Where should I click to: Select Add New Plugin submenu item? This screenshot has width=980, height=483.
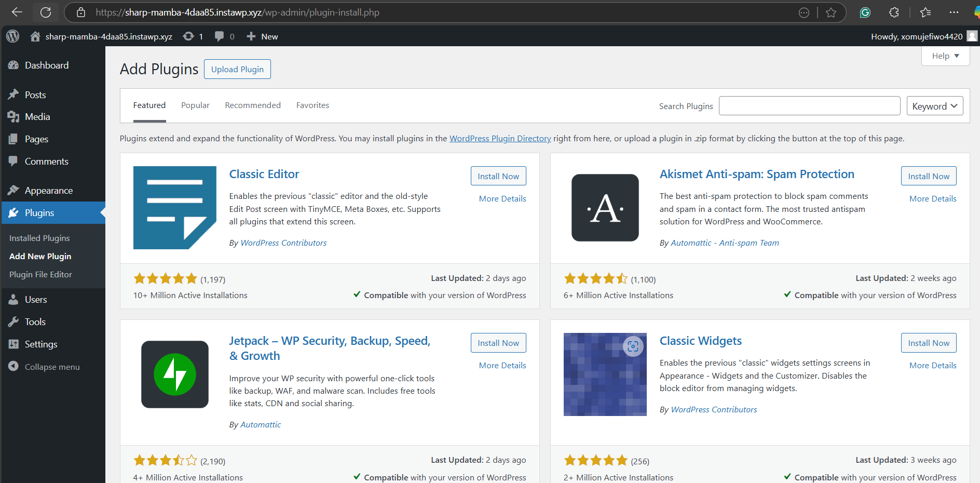coord(40,256)
